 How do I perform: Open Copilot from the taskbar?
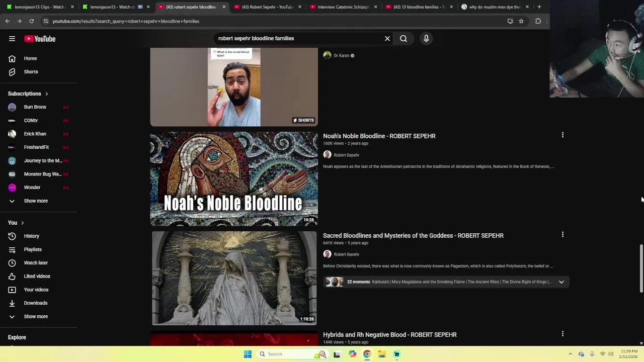pos(352,354)
